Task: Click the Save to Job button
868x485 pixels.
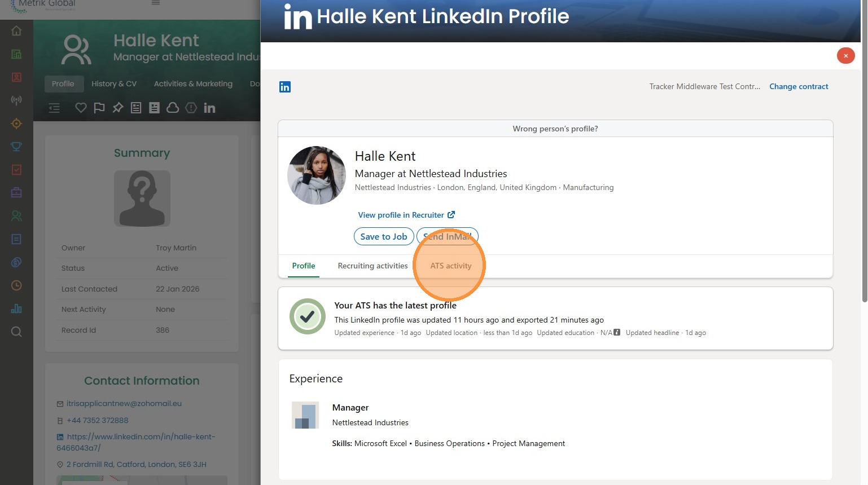Action: click(x=384, y=236)
